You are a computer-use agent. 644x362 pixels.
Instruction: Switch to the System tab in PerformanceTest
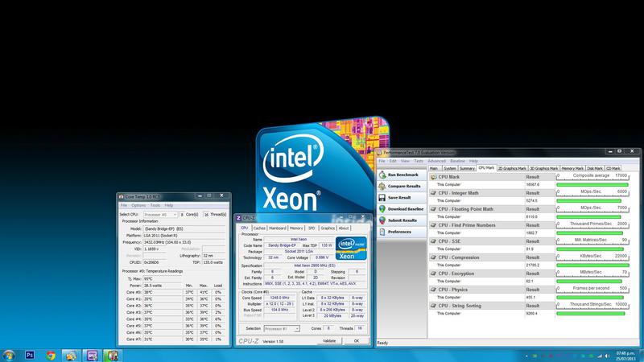[450, 168]
